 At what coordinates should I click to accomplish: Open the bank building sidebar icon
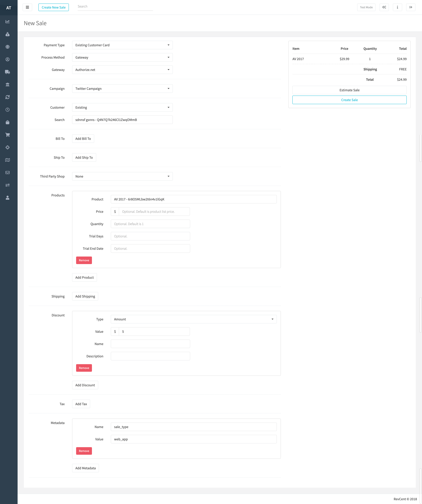tap(7, 85)
